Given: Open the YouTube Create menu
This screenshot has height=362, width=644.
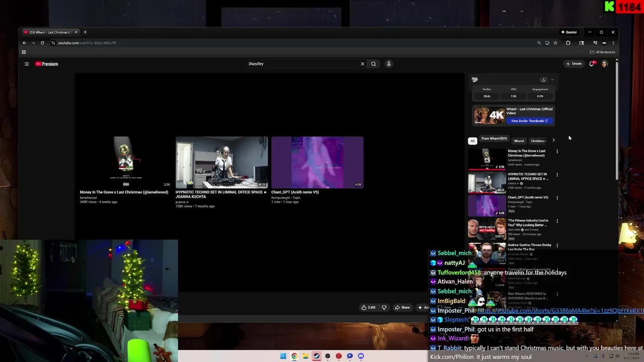Looking at the screenshot, I should click(574, 64).
